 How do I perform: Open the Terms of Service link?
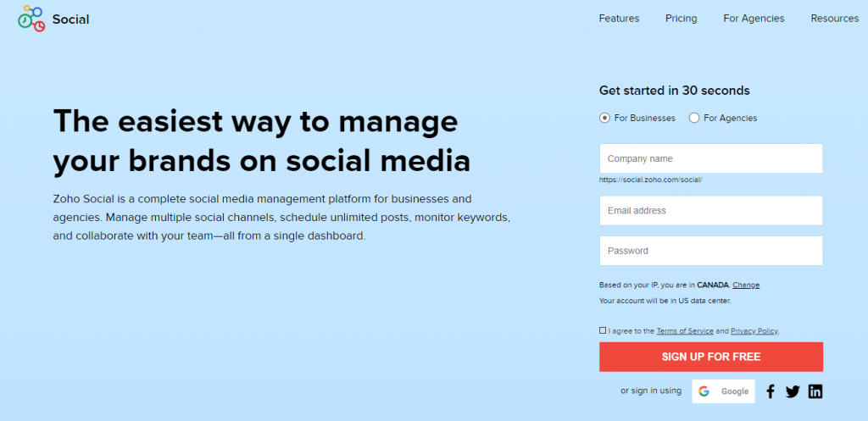click(x=685, y=331)
